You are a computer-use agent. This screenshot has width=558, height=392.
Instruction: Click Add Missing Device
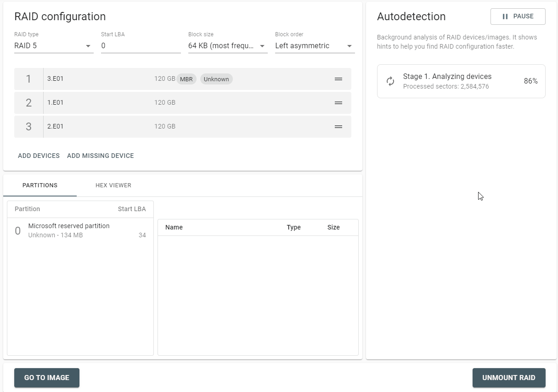(x=101, y=156)
